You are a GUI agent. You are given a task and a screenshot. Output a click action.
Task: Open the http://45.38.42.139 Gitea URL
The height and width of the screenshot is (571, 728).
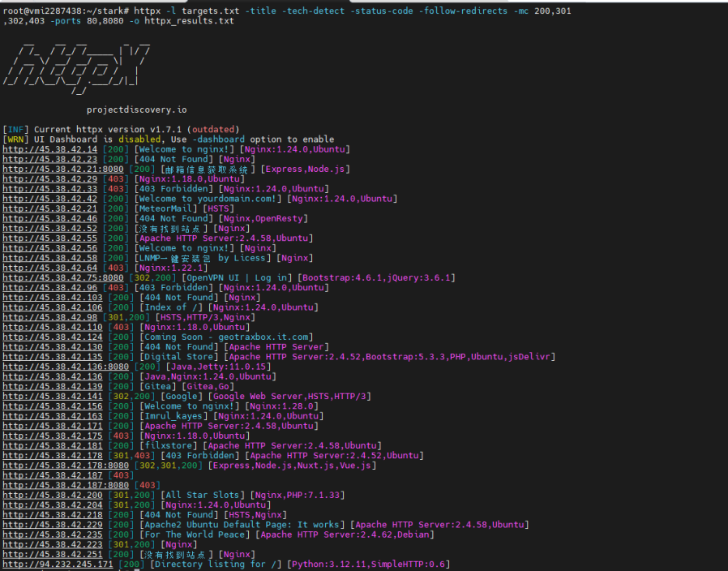(53, 386)
